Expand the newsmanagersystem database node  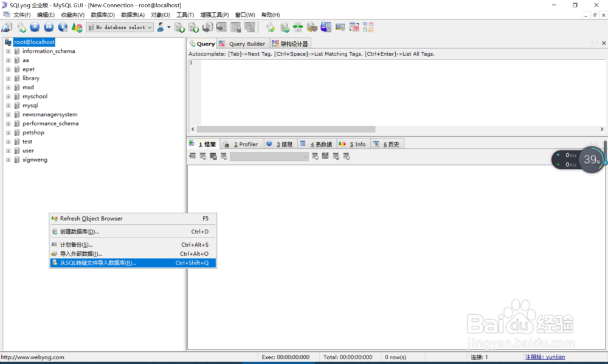8,114
